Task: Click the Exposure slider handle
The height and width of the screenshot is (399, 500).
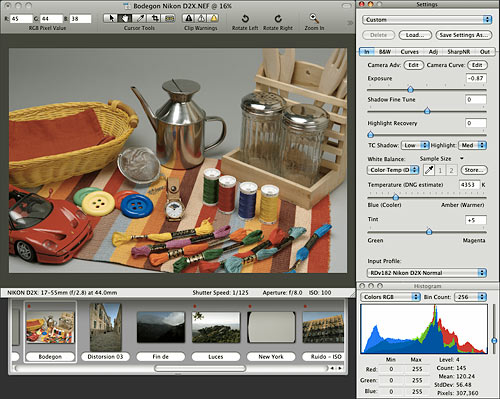Action: 411,89
